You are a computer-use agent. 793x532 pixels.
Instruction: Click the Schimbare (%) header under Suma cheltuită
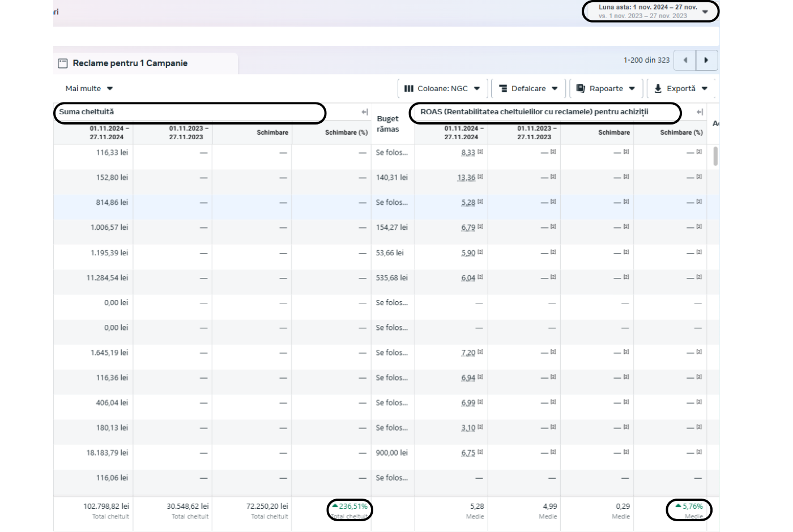[x=346, y=132]
